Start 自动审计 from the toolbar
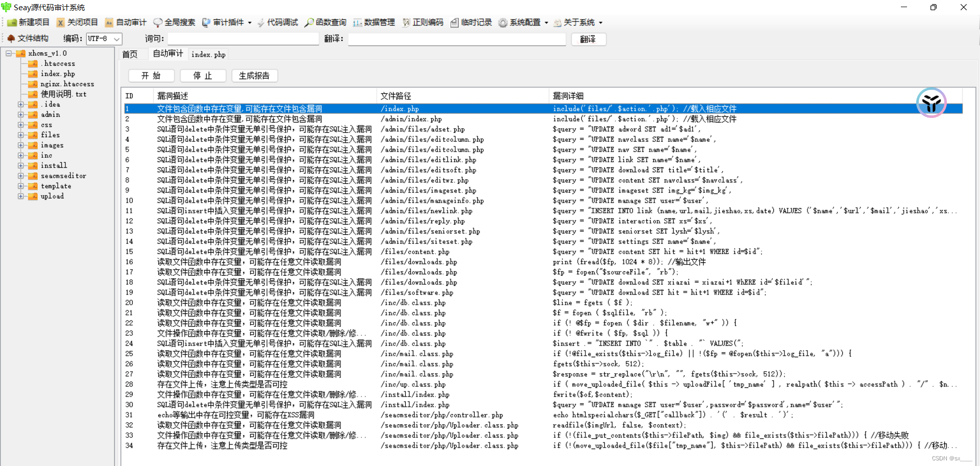 126,22
